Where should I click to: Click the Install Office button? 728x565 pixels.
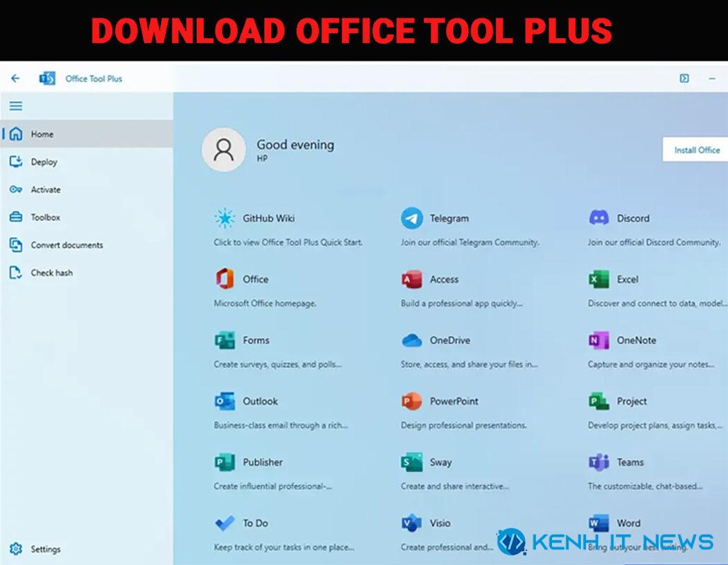[696, 149]
